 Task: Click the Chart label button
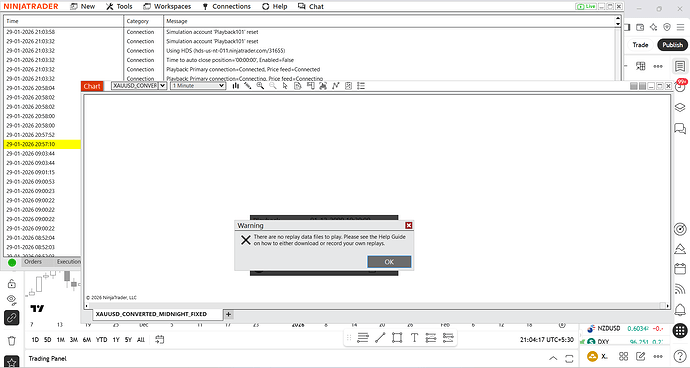point(92,86)
